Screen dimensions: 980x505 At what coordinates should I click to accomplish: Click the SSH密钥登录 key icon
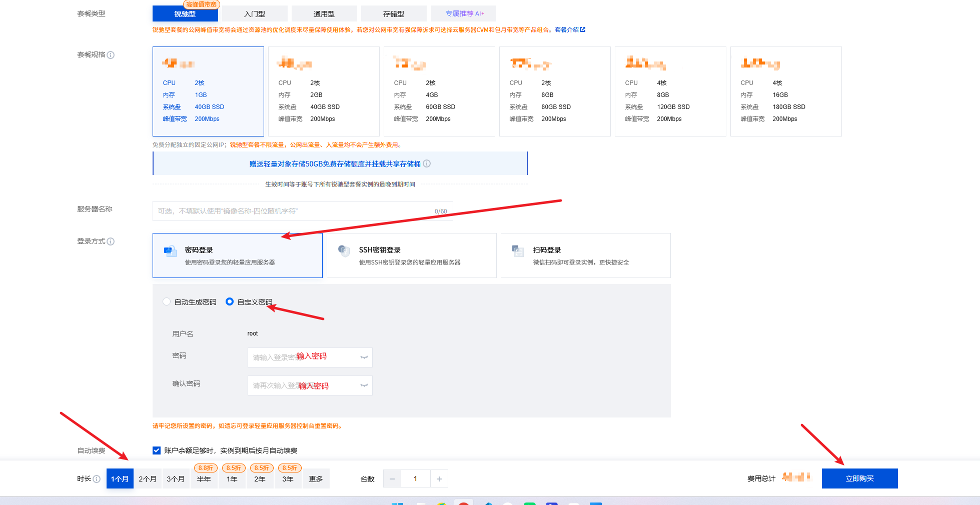click(344, 251)
